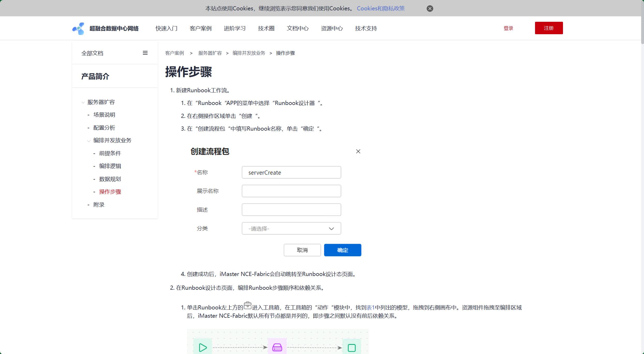The width and height of the screenshot is (644, 354).
Task: Select 产品简介 heading in sidebar
Action: 95,76
